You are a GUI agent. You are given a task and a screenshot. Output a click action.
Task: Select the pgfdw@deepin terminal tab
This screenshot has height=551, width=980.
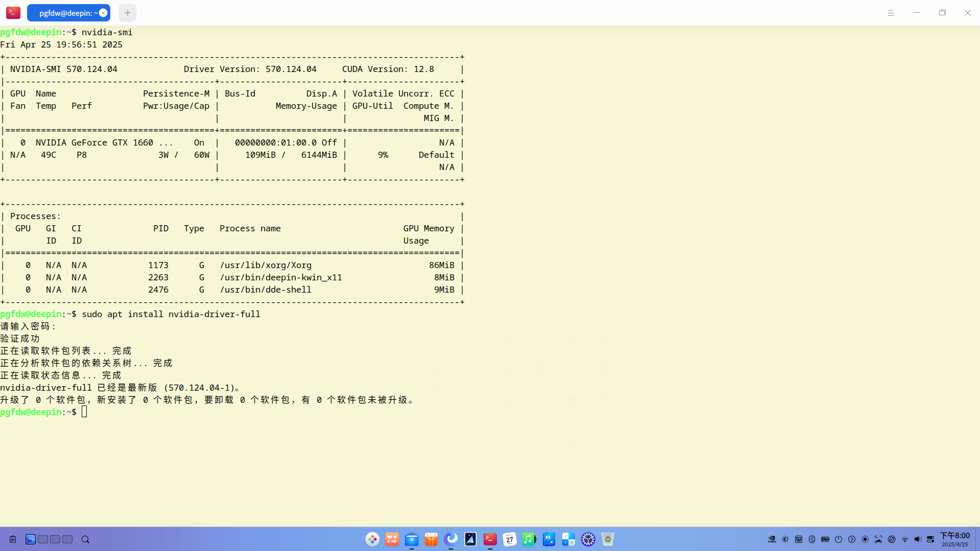[68, 13]
